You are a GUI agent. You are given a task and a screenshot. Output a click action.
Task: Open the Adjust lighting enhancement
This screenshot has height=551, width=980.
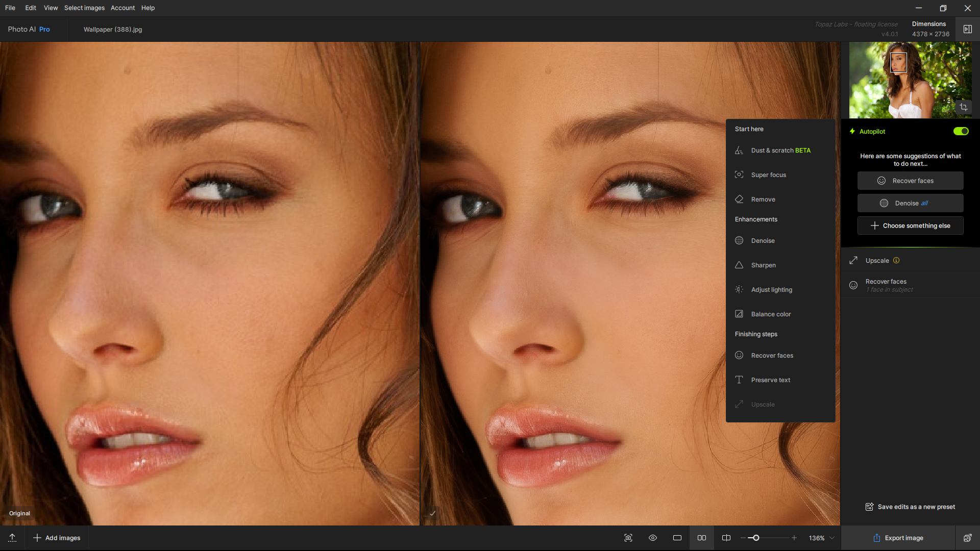(x=771, y=289)
